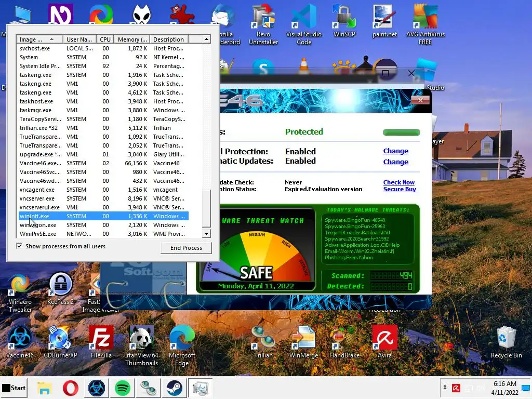Select the vncagent.exe process row
This screenshot has height=399, width=532.
103,190
